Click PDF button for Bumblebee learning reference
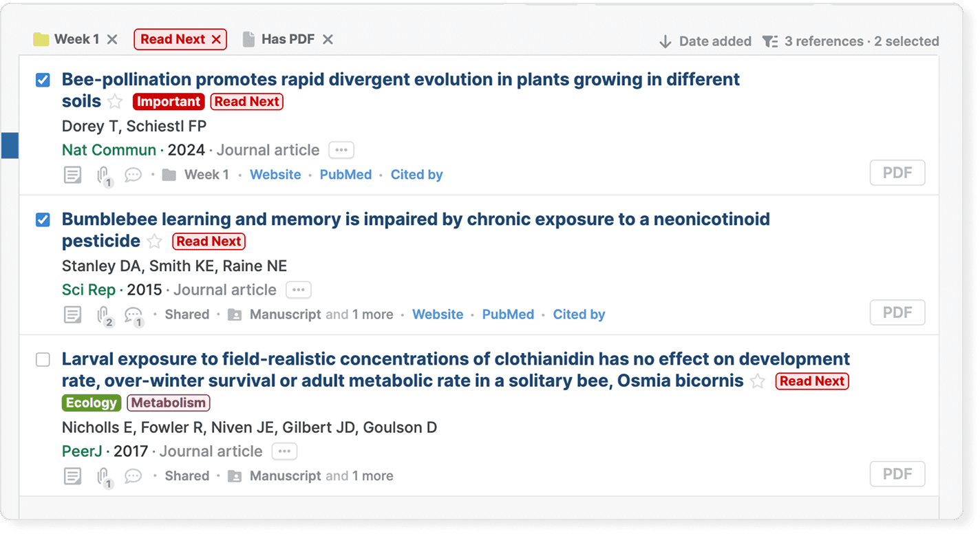980x534 pixels. (x=897, y=313)
